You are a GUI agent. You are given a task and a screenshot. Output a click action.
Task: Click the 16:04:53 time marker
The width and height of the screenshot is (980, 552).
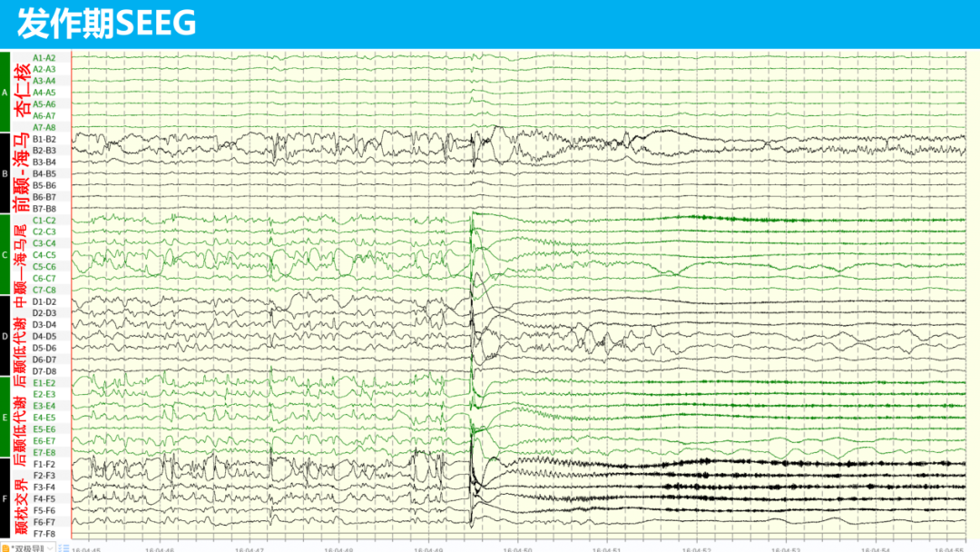786,549
